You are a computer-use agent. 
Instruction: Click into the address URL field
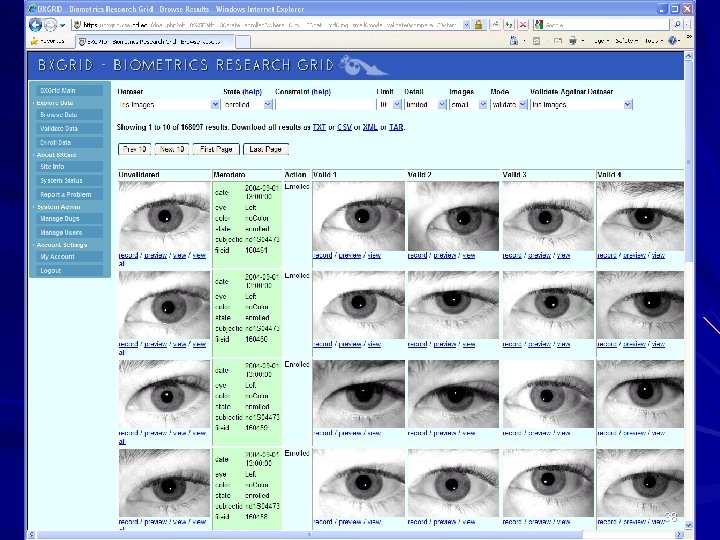tap(267, 25)
